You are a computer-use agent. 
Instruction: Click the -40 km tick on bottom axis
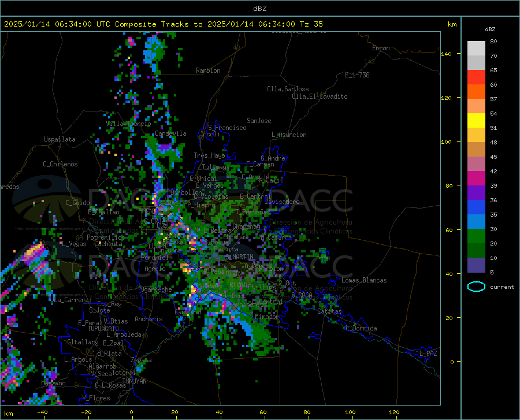tap(42, 412)
